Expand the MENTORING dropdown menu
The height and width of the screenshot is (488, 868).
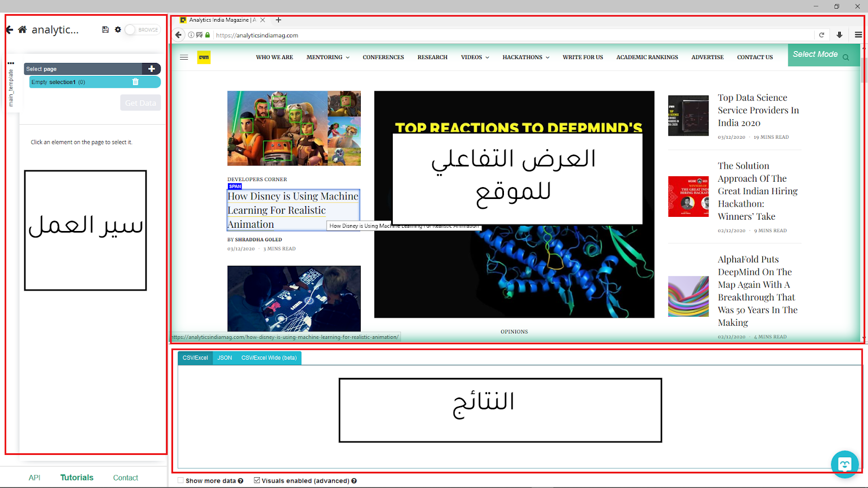click(328, 57)
